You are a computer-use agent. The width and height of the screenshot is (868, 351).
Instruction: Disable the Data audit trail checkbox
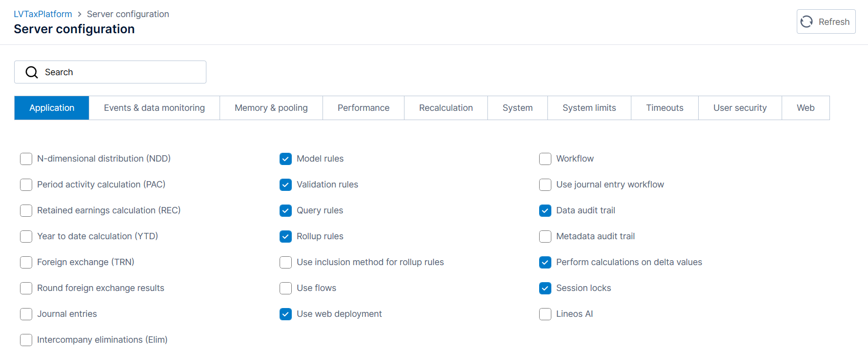(x=545, y=210)
